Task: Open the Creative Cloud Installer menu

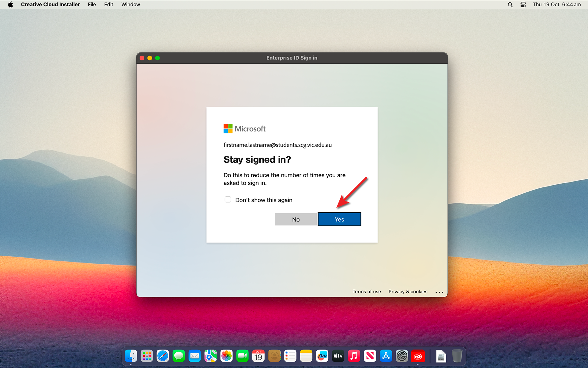Action: (50, 5)
